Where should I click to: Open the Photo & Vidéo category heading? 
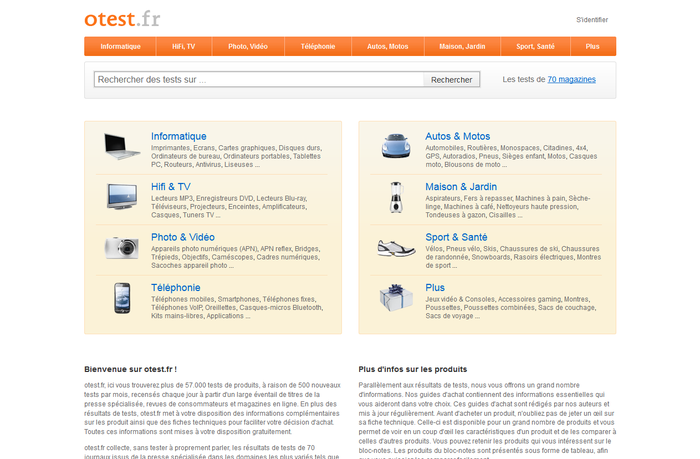point(183,237)
